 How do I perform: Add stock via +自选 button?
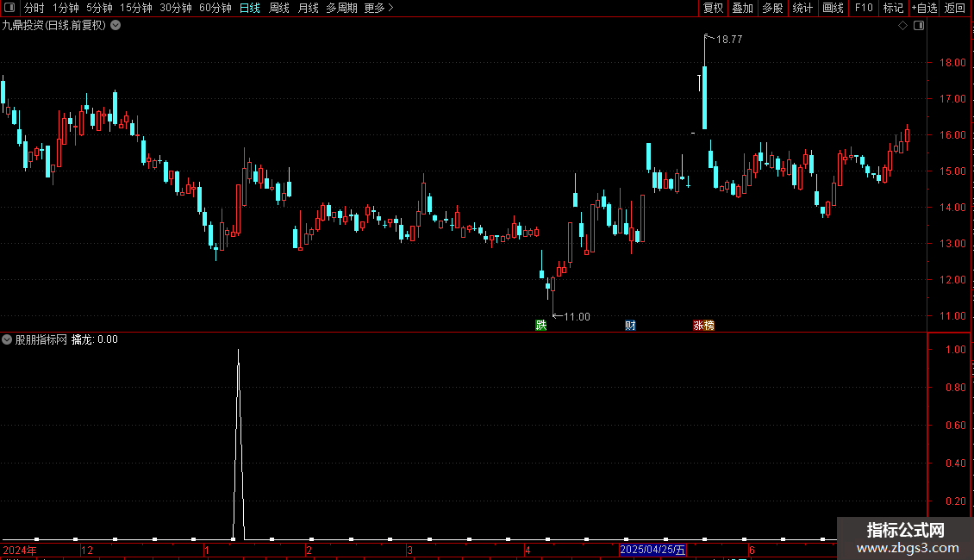[x=924, y=8]
